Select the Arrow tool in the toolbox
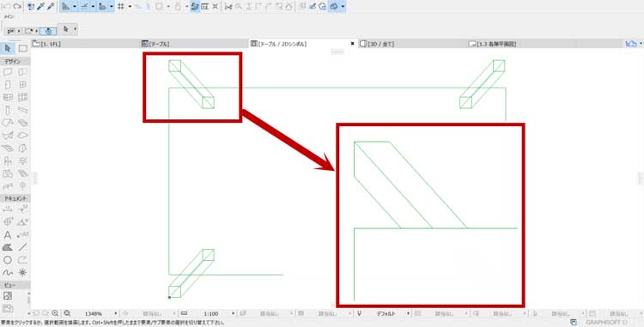Viewport: 644px width, 327px height. click(x=8, y=48)
